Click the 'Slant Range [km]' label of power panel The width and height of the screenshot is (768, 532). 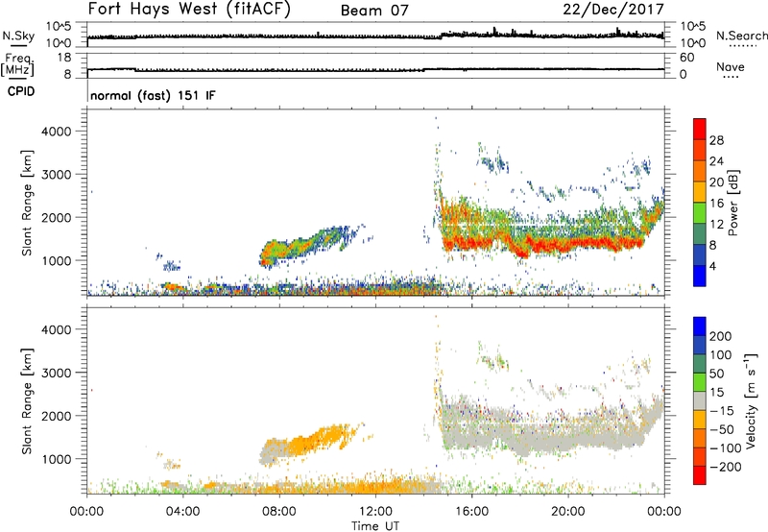pos(27,203)
